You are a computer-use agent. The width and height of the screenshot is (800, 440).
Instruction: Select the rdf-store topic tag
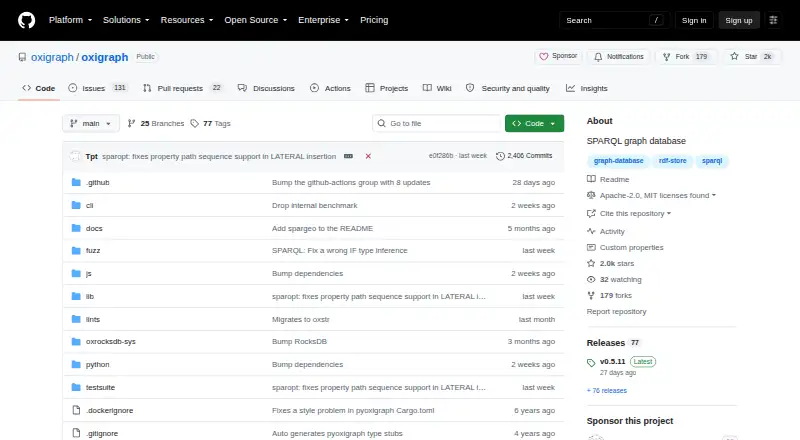672,161
